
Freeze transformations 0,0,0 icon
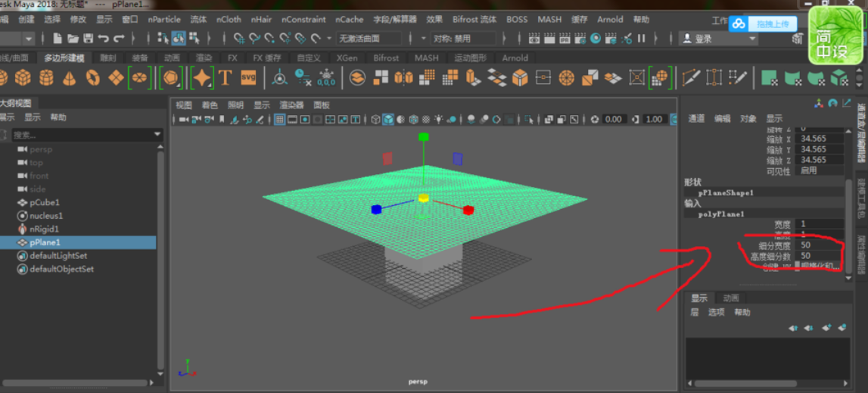coord(327,77)
